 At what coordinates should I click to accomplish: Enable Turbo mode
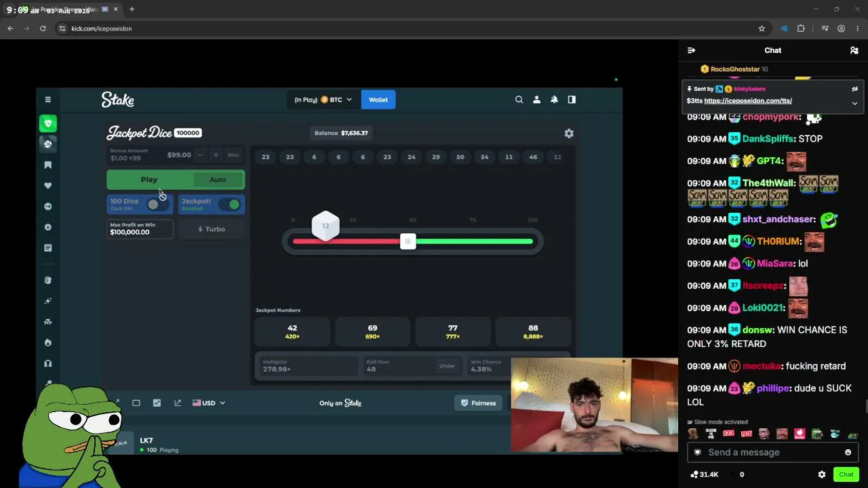[x=212, y=229]
